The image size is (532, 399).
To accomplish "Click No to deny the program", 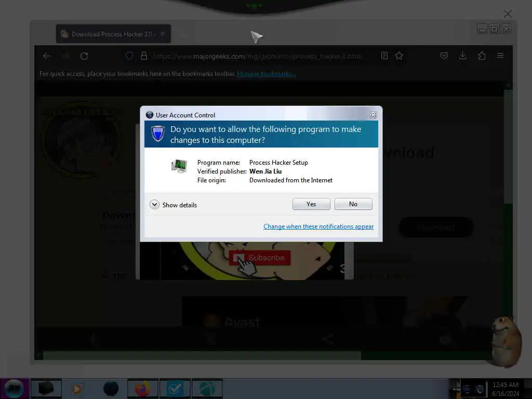I will tap(353, 204).
